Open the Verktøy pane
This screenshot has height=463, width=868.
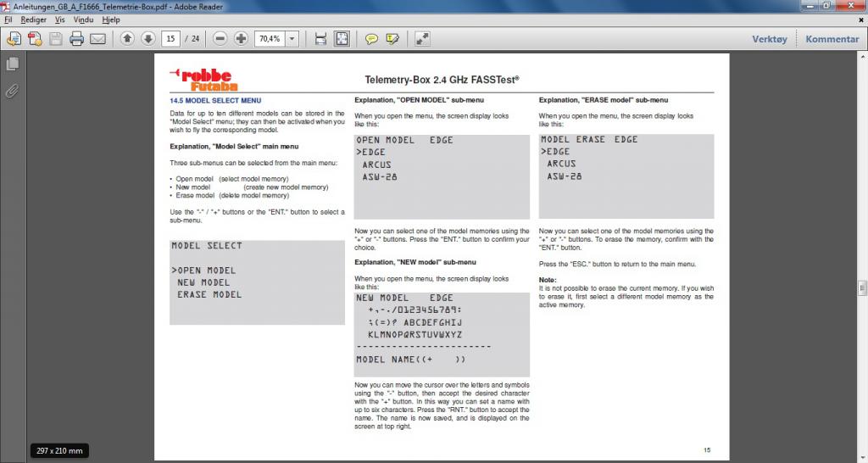pyautogui.click(x=770, y=39)
